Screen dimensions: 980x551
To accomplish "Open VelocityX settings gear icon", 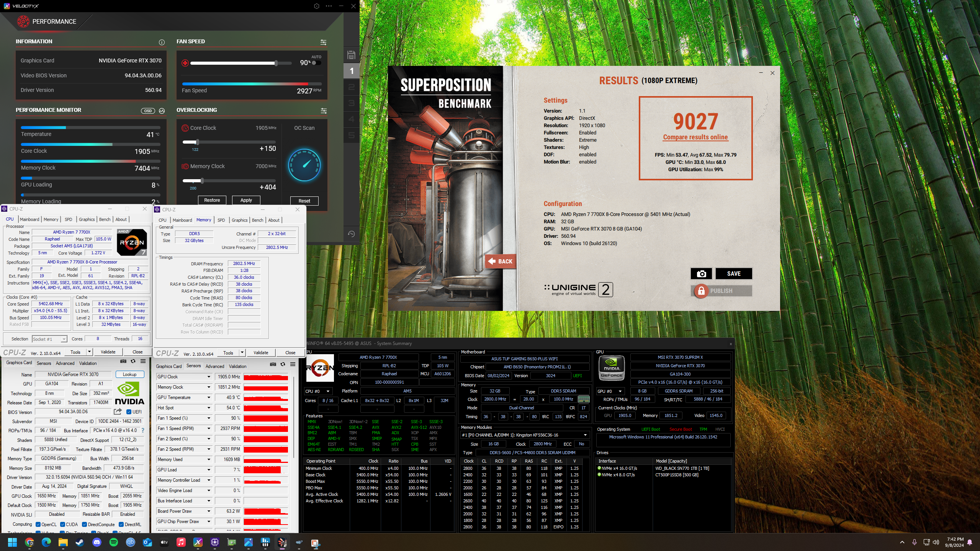I will pos(316,6).
